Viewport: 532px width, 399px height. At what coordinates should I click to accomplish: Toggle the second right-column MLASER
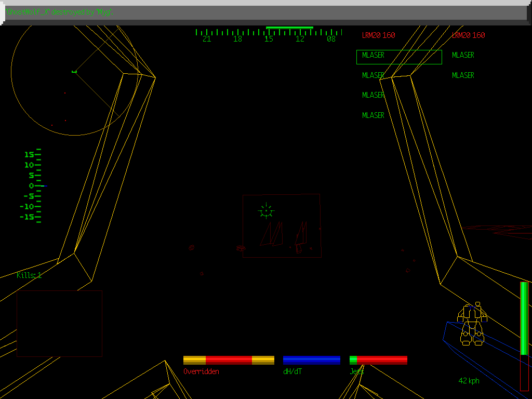tap(462, 75)
